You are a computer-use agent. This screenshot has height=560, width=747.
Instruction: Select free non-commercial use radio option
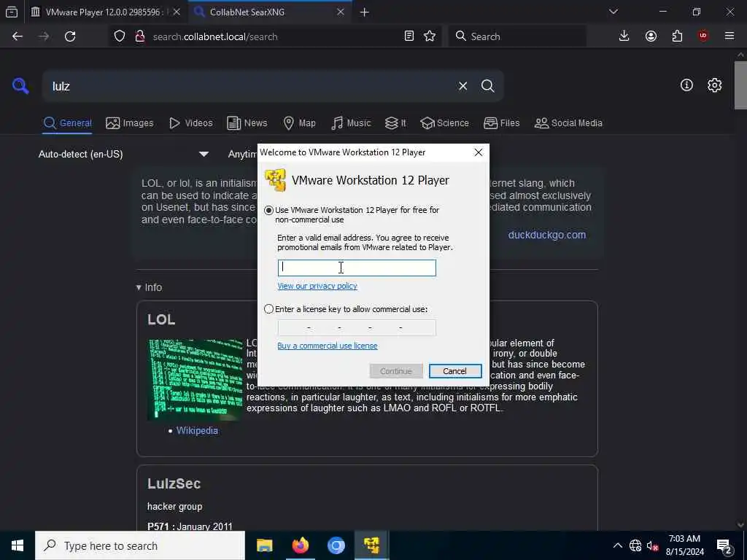click(268, 210)
